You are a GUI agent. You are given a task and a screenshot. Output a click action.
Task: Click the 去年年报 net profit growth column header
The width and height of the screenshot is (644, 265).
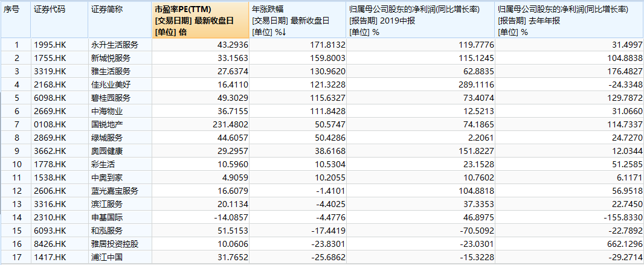pos(569,20)
